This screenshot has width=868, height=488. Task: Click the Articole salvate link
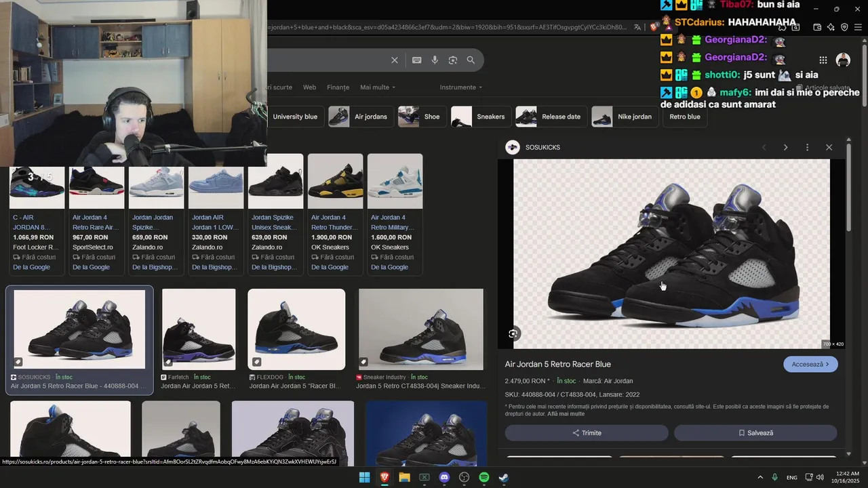click(x=823, y=88)
